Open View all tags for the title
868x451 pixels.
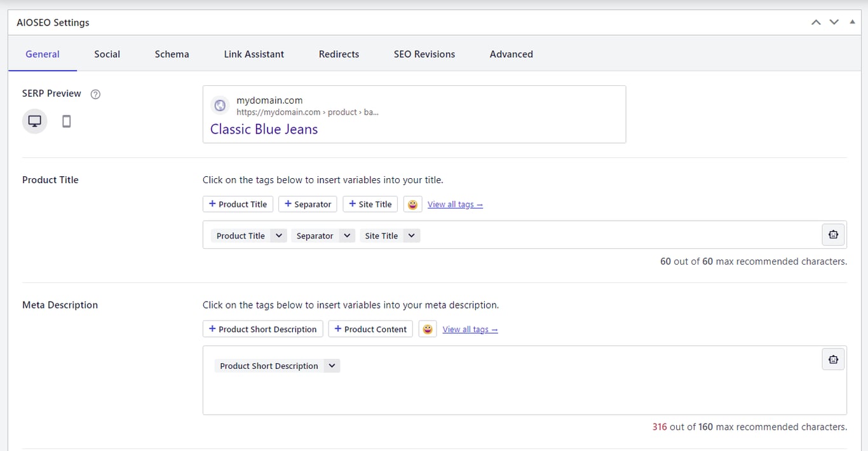point(455,204)
